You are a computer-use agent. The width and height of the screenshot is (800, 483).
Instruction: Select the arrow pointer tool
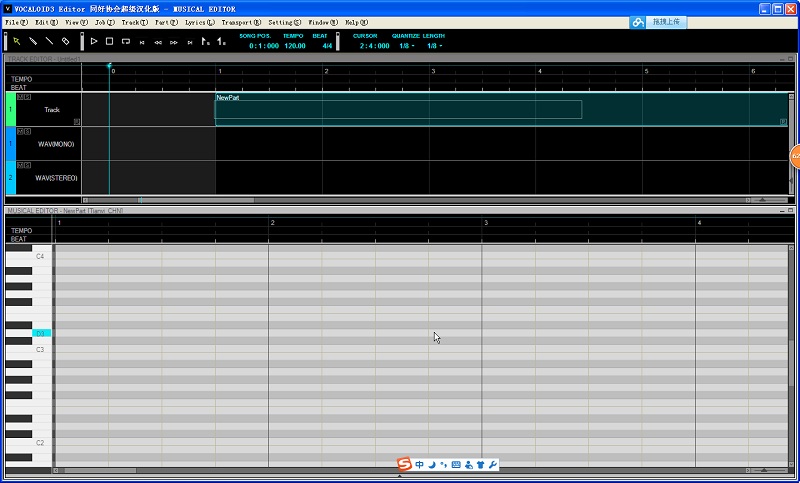tap(17, 41)
